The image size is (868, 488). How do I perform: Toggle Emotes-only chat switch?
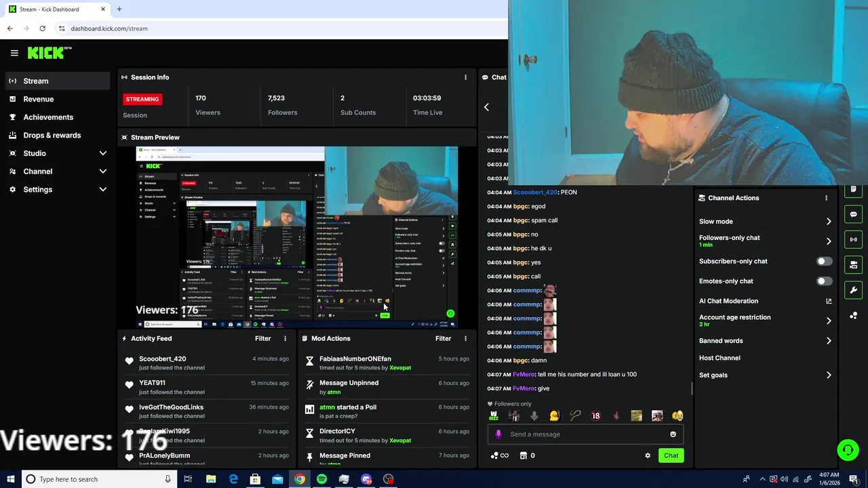824,281
